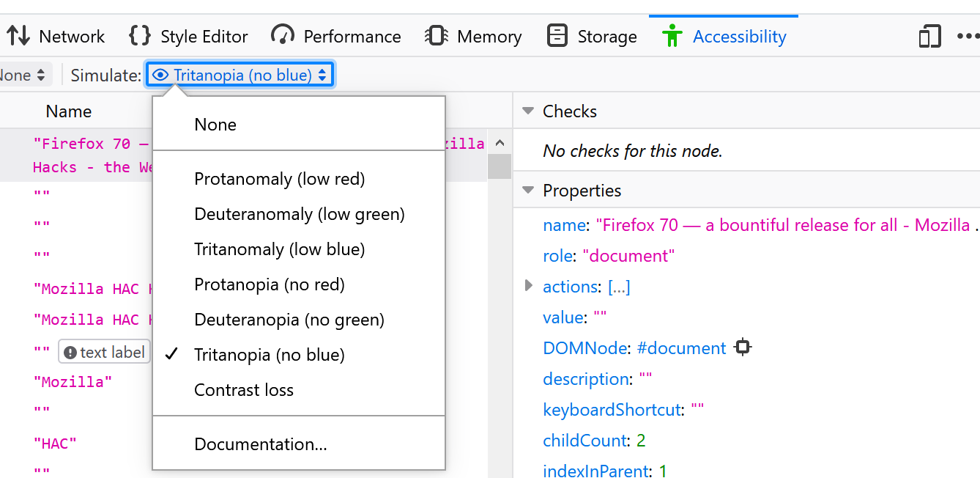Click the Storage document icon

coord(557,35)
